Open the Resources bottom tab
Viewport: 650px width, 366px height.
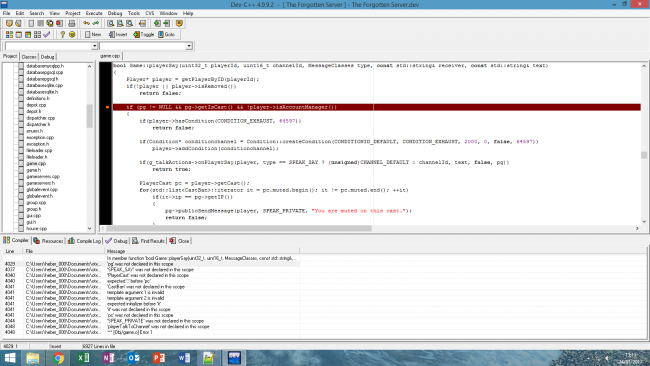[48, 241]
